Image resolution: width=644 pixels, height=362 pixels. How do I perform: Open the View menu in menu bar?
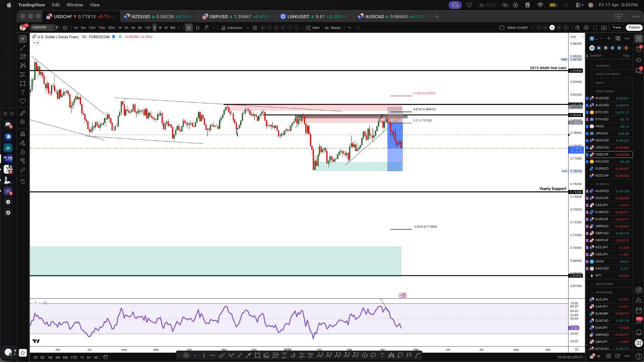point(95,5)
